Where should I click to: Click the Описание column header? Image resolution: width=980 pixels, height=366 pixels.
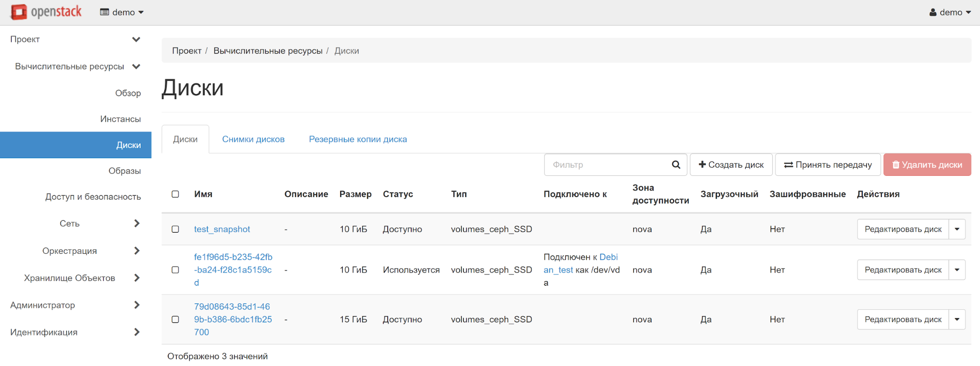pyautogui.click(x=306, y=194)
